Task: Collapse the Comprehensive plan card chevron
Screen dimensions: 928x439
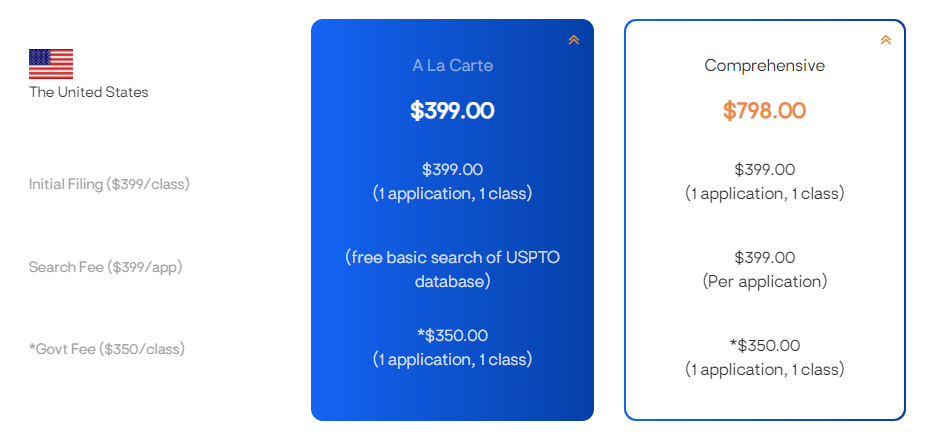Action: pyautogui.click(x=885, y=40)
